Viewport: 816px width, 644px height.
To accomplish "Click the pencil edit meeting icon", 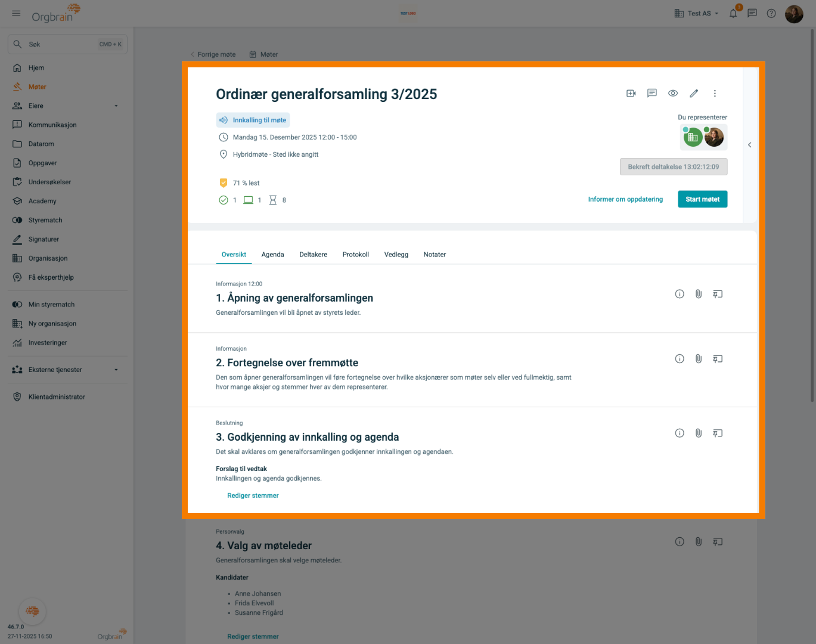I will tap(694, 94).
